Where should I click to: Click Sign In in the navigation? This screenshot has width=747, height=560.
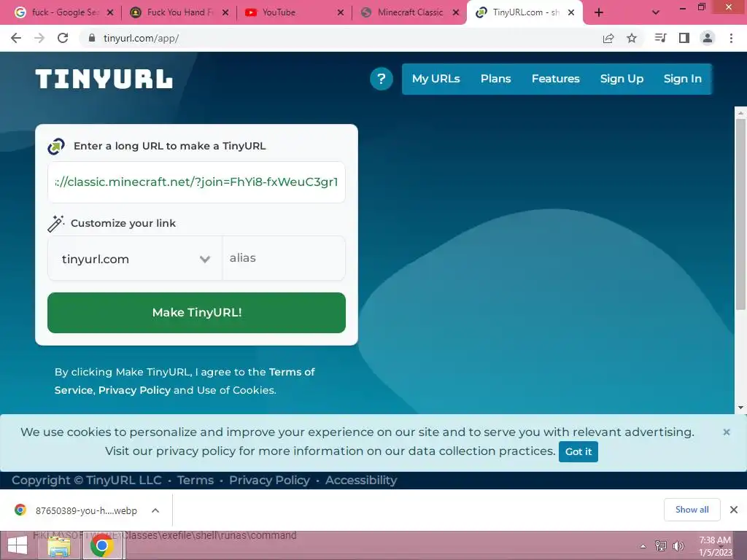point(683,79)
